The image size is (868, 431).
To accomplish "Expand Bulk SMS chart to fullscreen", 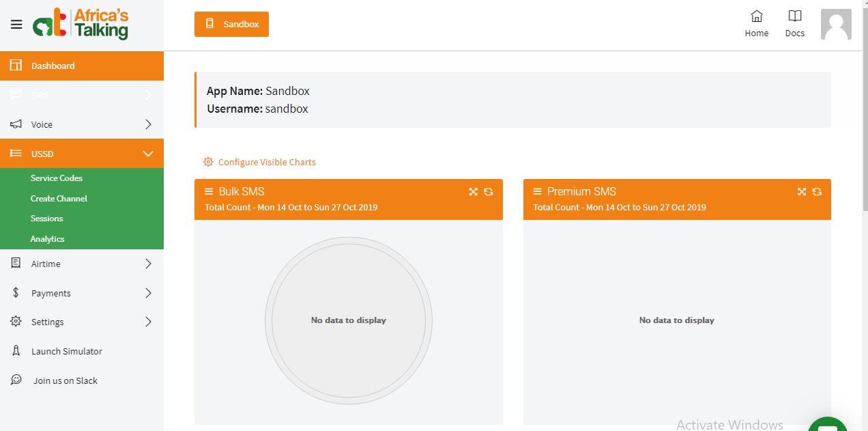I will click(x=473, y=191).
